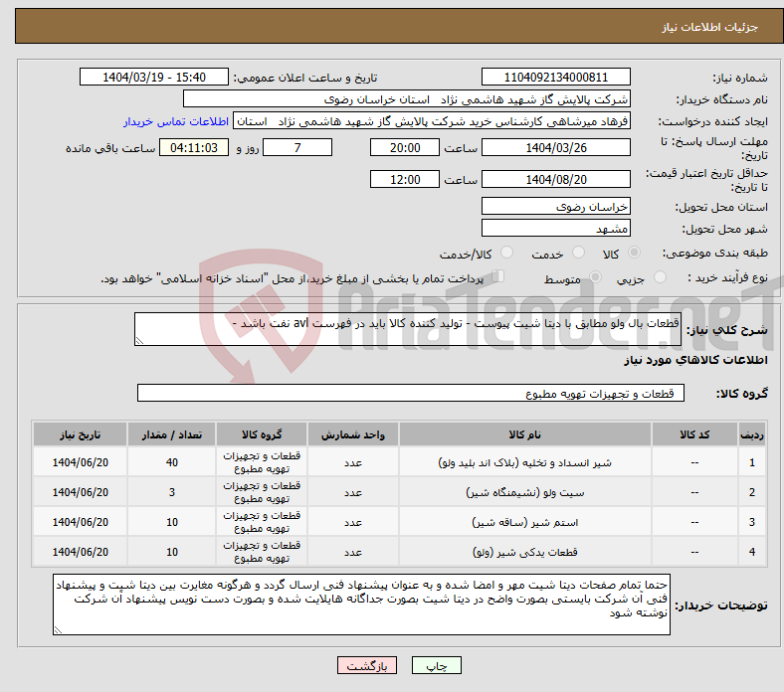Viewport: 784px width, 692px height.
Task: Select the خدمت radio button
Action: [578, 253]
